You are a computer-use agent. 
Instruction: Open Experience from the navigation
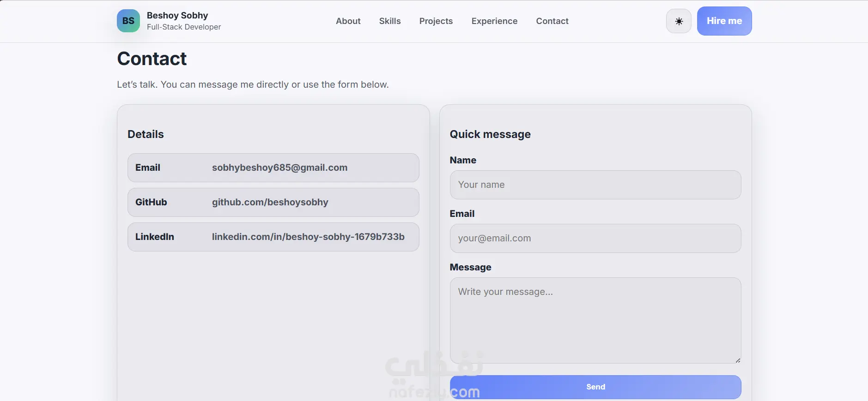coord(494,21)
